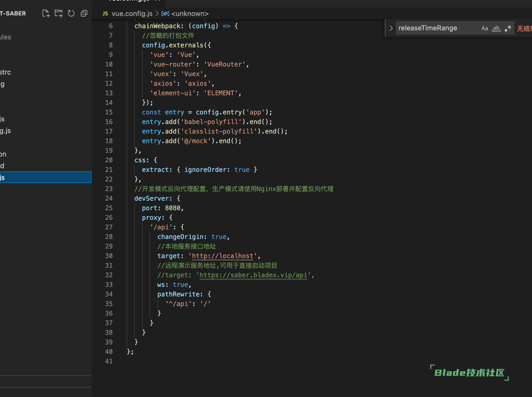Select the highlighted js file in explorer
The height and width of the screenshot is (397, 532).
pyautogui.click(x=45, y=177)
